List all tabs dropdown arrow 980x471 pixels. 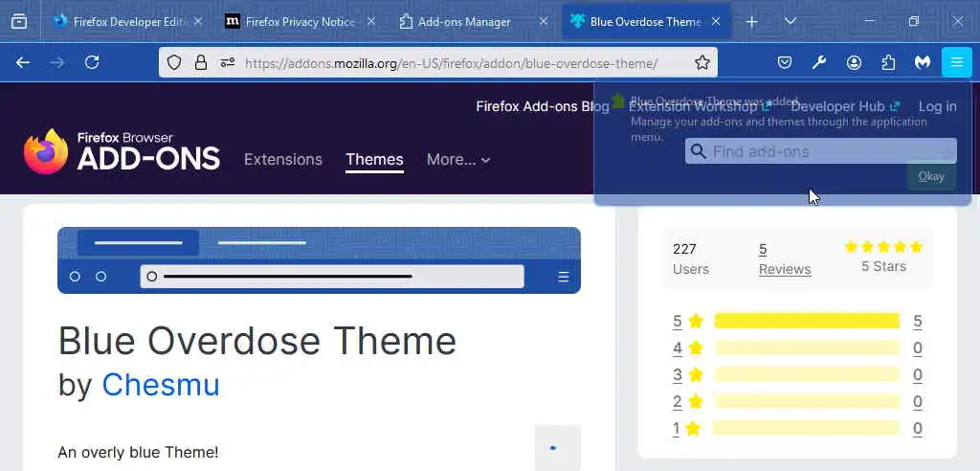(x=791, y=21)
